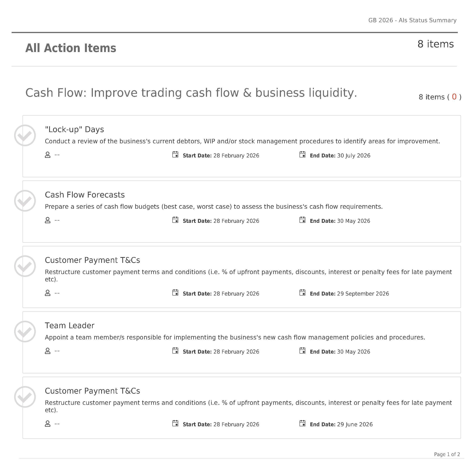Open the "Lock-up" Days item title
476x470 pixels.
tap(74, 129)
